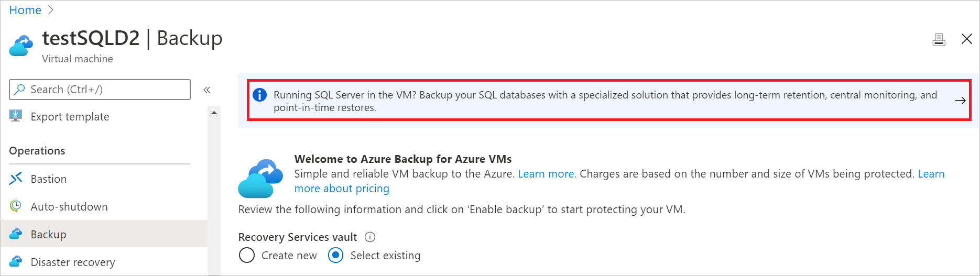Click the Bastion icon in sidebar
Screen dimensions: 980x276
16,179
